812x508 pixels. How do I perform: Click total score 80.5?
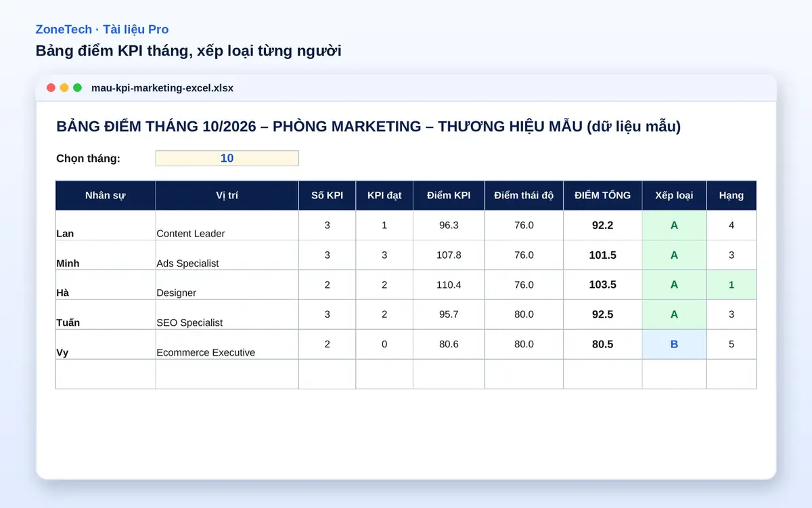pos(602,345)
